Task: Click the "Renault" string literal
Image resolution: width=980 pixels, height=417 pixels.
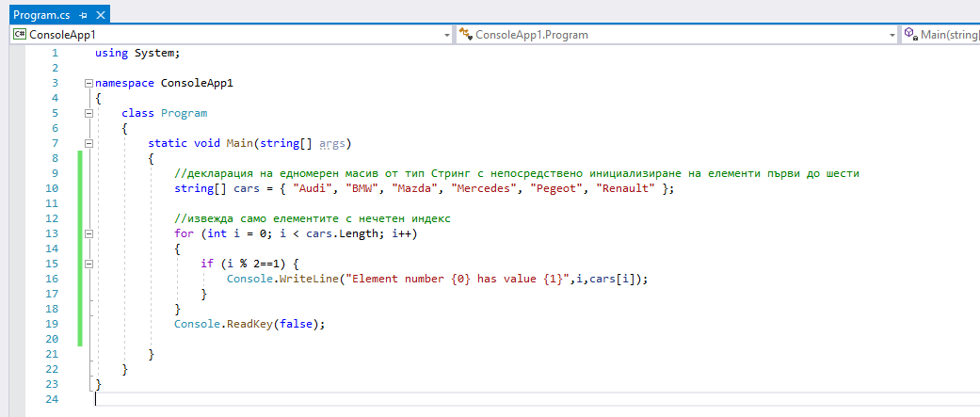Action: [626, 188]
